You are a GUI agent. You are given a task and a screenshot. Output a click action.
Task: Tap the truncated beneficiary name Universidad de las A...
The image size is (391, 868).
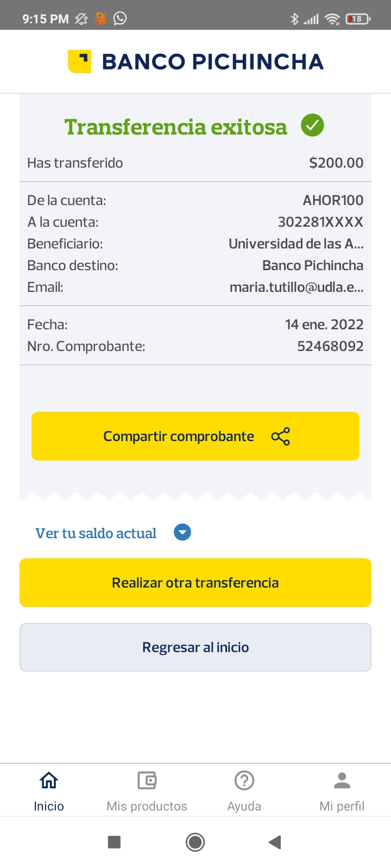click(296, 244)
